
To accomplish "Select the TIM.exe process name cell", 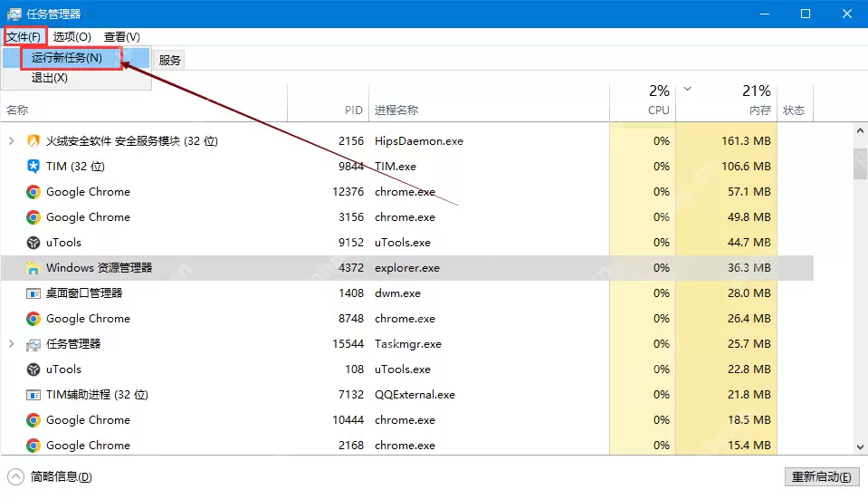I will [x=396, y=166].
